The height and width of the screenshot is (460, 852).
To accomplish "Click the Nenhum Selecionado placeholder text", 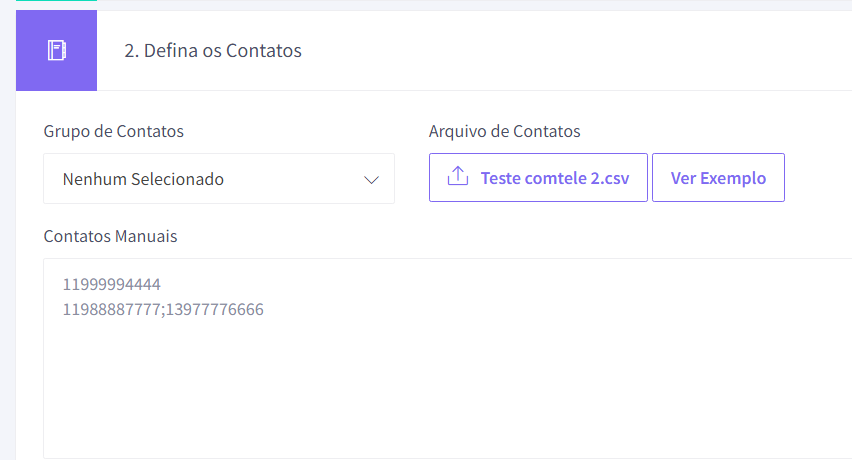I will [143, 179].
